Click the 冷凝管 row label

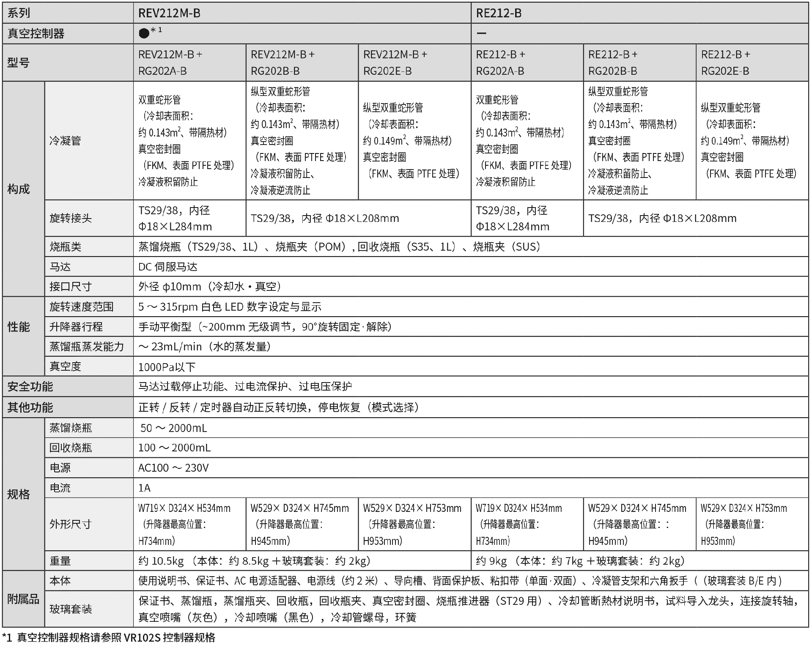point(65,141)
